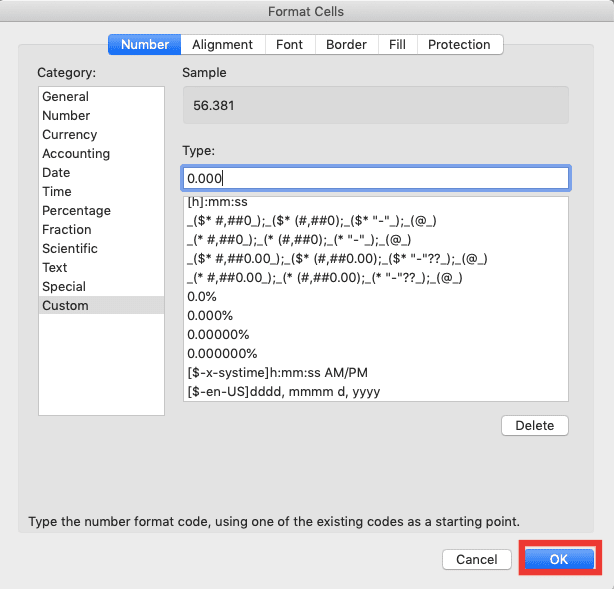Pick the 0.000% format
This screenshot has width=614, height=589.
click(x=376, y=316)
